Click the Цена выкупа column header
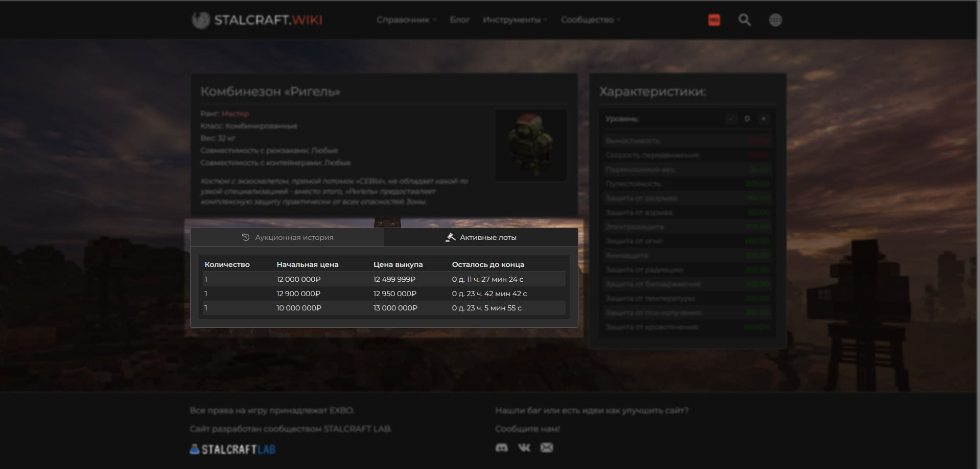Image resolution: width=980 pixels, height=469 pixels. 398,264
